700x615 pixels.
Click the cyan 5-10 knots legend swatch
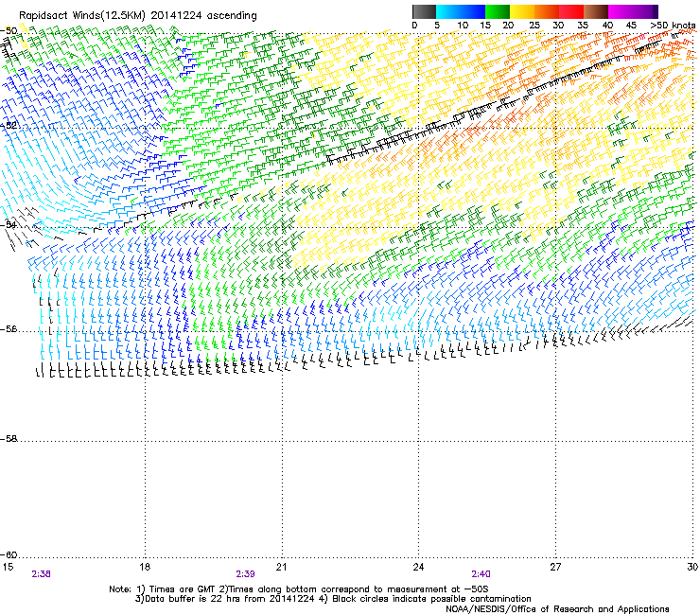pos(448,11)
